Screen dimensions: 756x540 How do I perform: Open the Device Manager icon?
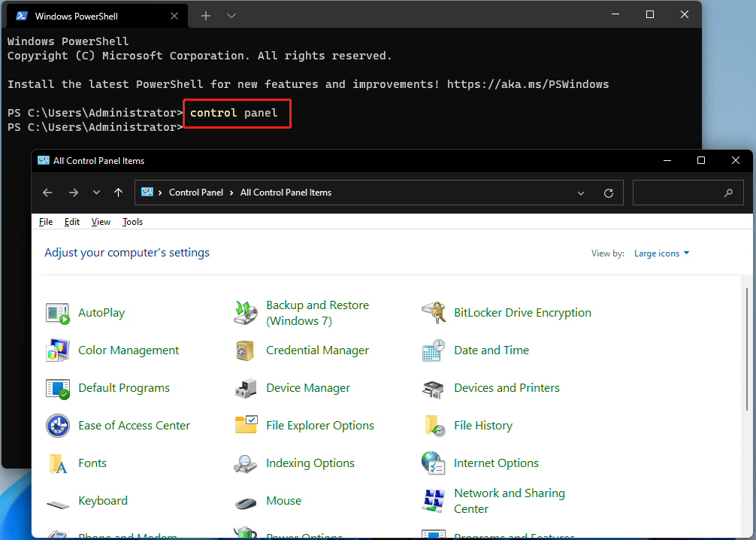coord(246,389)
